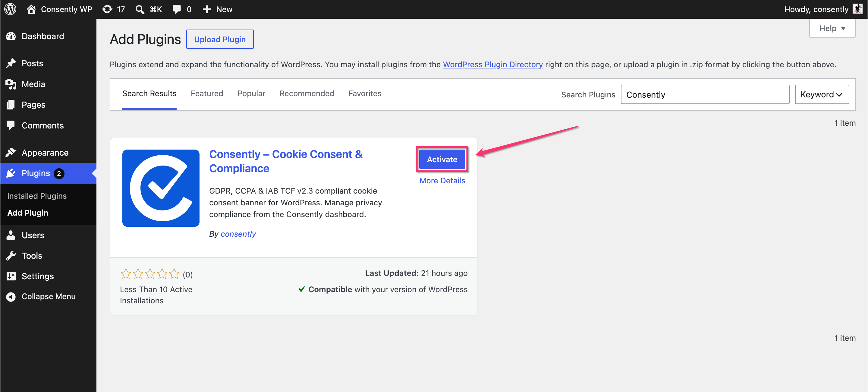The width and height of the screenshot is (868, 392).
Task: Open the Users menu label
Action: pyautogui.click(x=33, y=235)
